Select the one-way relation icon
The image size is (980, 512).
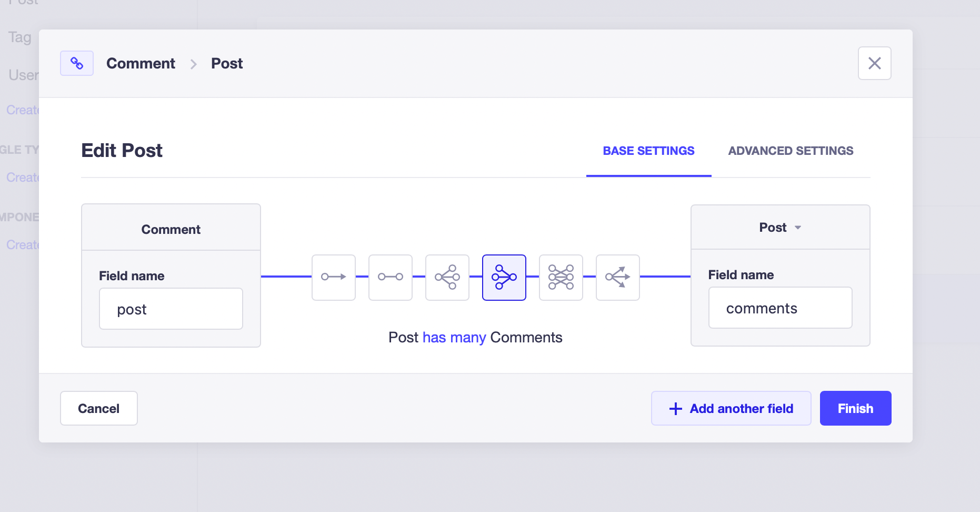pos(334,277)
